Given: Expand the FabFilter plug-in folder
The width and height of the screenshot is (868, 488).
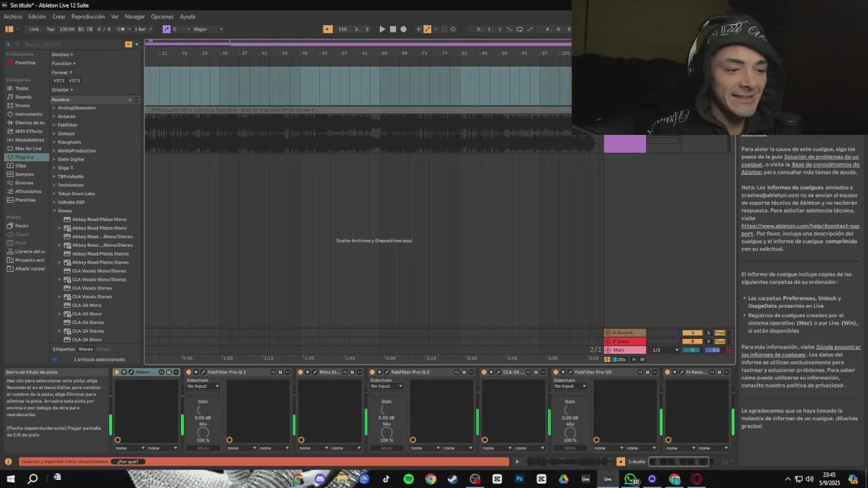Looking at the screenshot, I should (x=54, y=125).
